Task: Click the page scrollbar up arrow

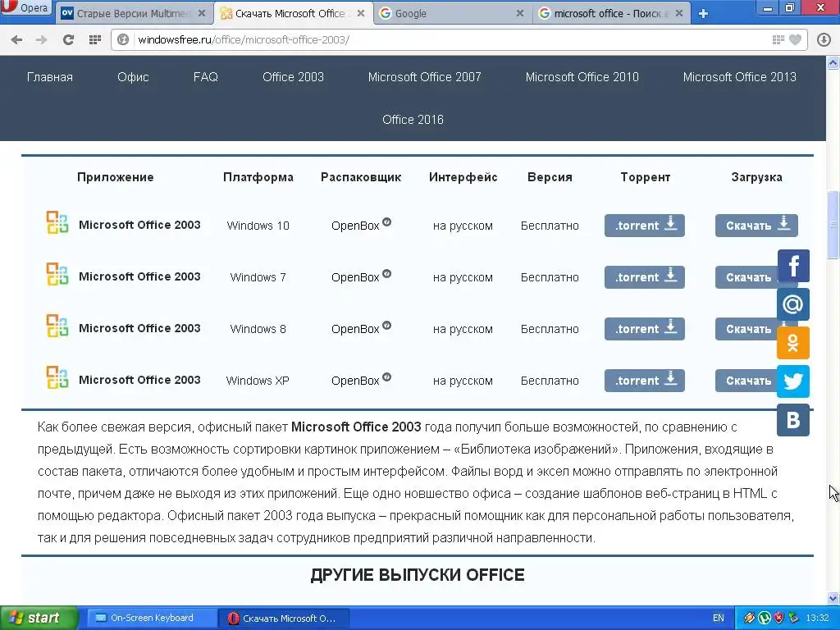Action: point(833,62)
